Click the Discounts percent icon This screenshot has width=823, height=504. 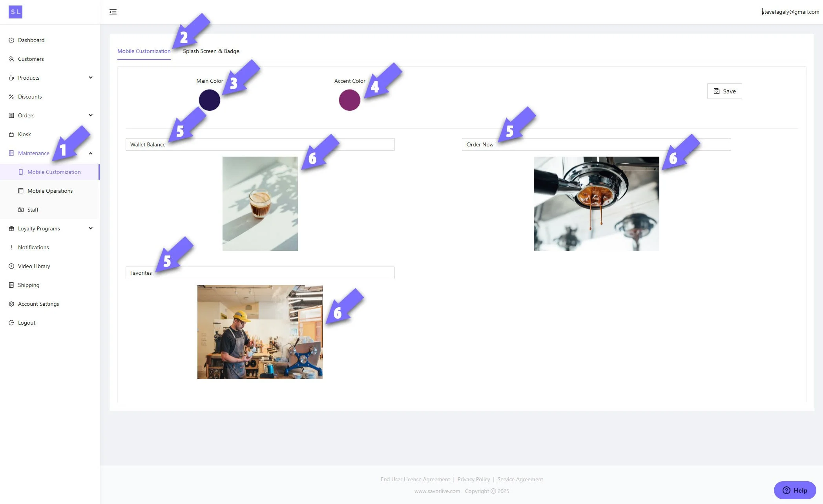coord(11,97)
